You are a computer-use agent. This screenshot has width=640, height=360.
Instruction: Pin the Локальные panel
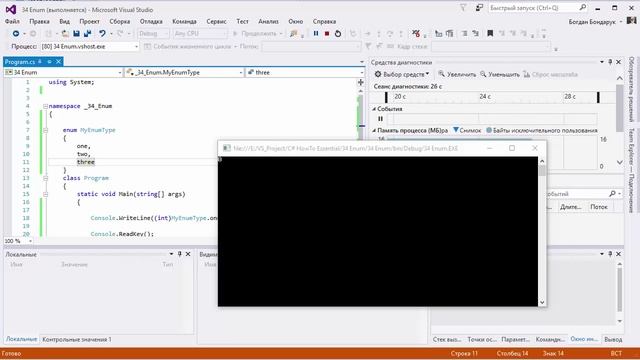coord(180,254)
